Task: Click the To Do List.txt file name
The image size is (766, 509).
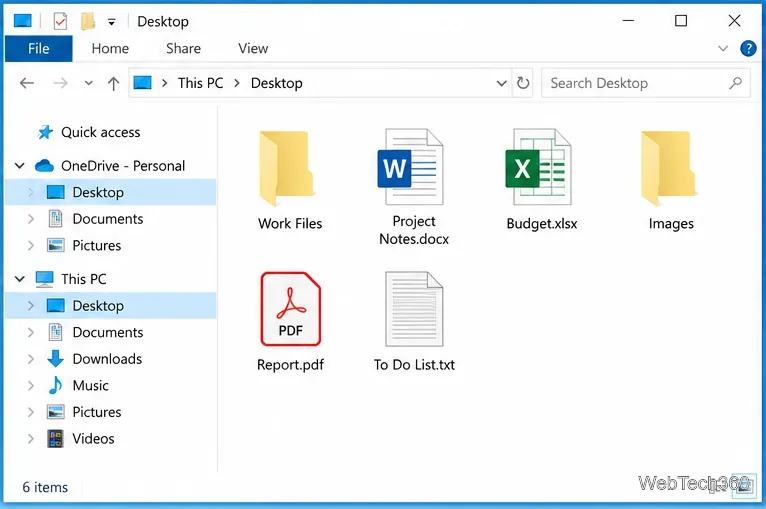Action: [x=414, y=364]
